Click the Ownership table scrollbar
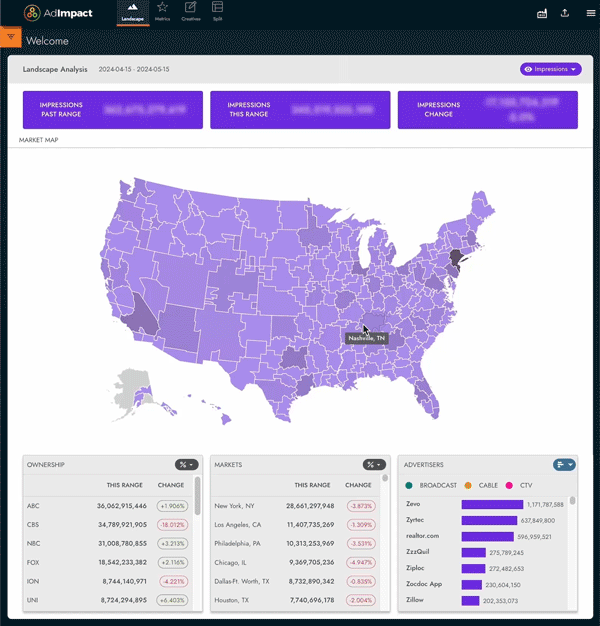The image size is (600, 626). pyautogui.click(x=197, y=496)
